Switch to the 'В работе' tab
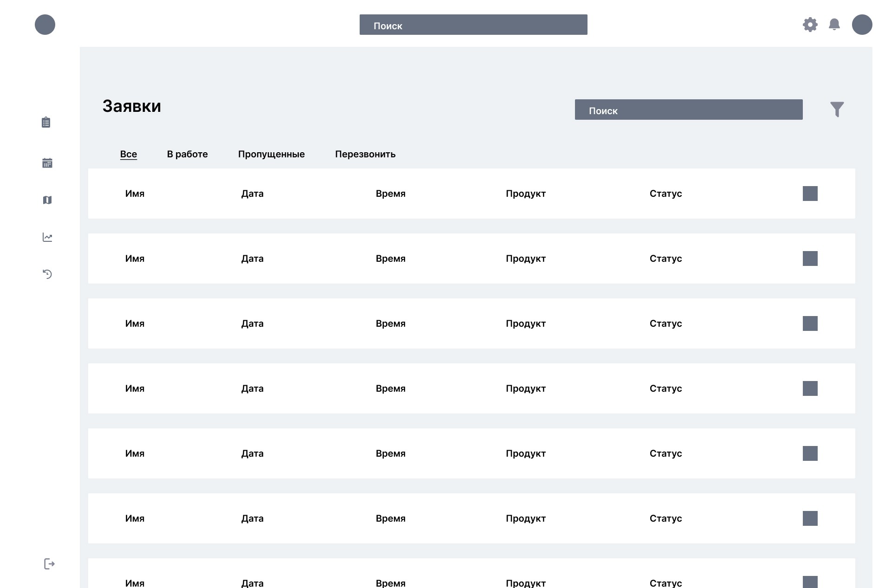891x588 pixels. (187, 154)
